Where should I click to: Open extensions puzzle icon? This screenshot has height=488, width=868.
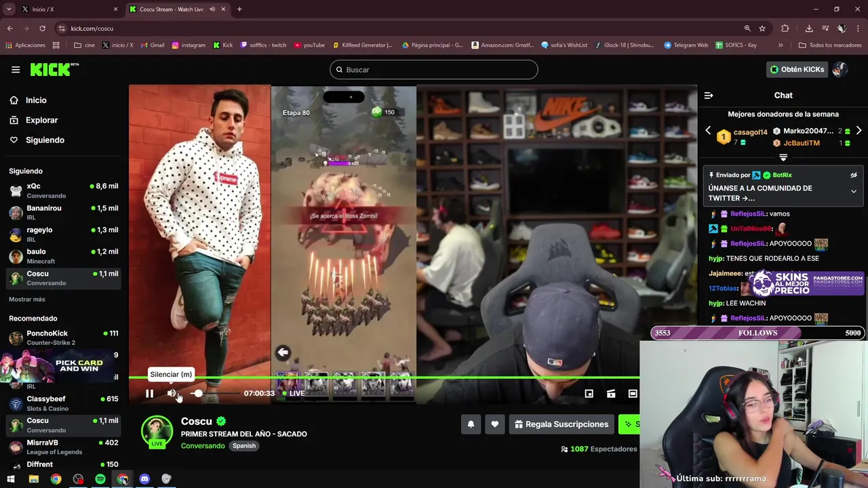click(785, 28)
